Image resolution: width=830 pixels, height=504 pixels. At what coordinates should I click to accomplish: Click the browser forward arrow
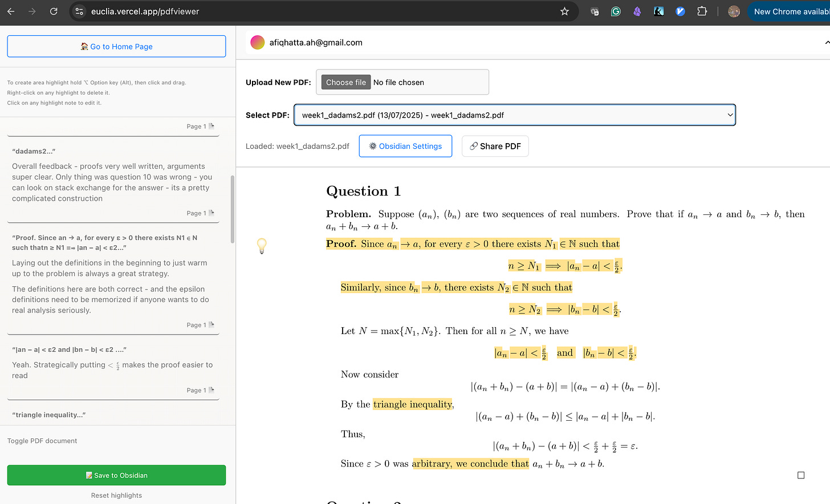[x=32, y=11]
